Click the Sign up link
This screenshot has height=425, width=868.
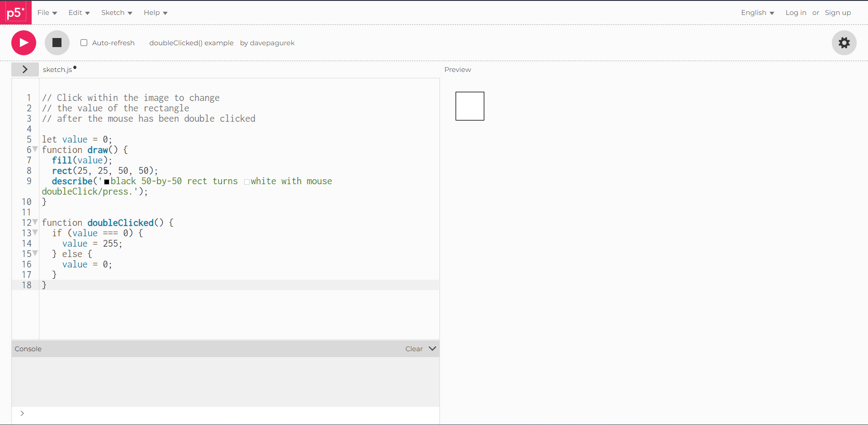[838, 12]
